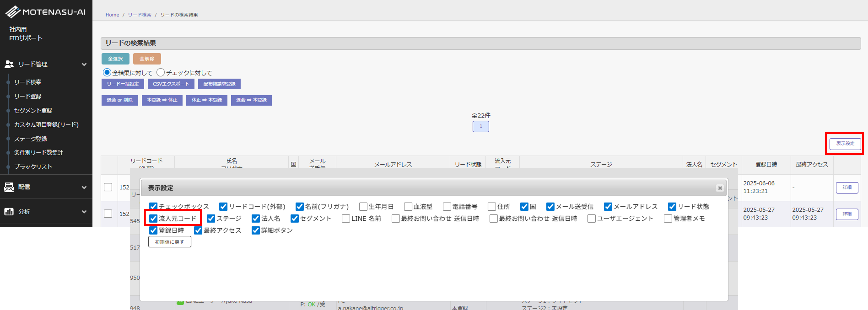Image resolution: width=868 pixels, height=310 pixels.
Task: Uncheck the 流入元コード checkbox
Action: 153,218
